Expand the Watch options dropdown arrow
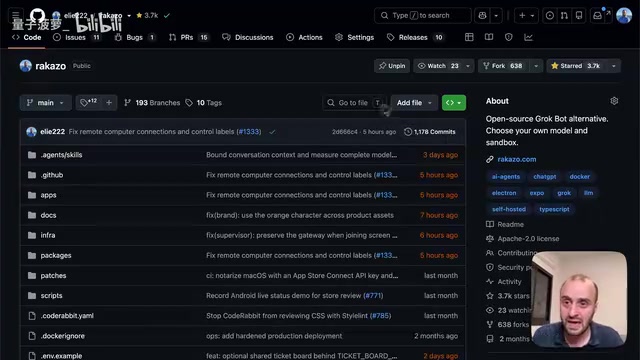Viewport: 640px width, 360px height. click(x=468, y=66)
